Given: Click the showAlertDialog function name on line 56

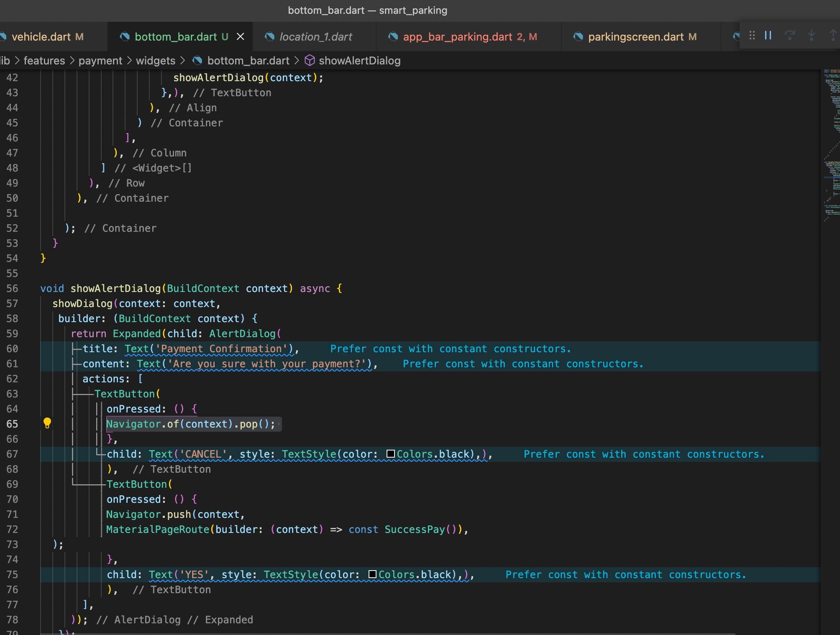Looking at the screenshot, I should (115, 288).
